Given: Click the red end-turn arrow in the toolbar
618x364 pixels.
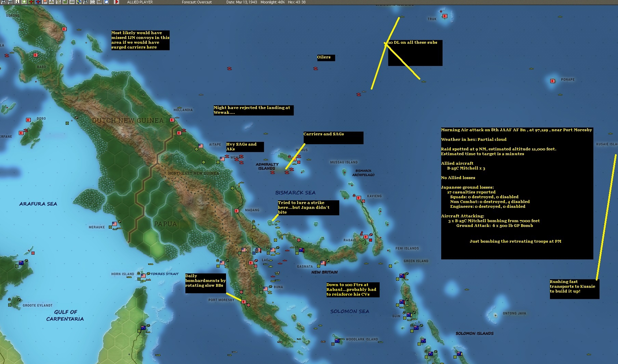Looking at the screenshot, I should pyautogui.click(x=116, y=2).
